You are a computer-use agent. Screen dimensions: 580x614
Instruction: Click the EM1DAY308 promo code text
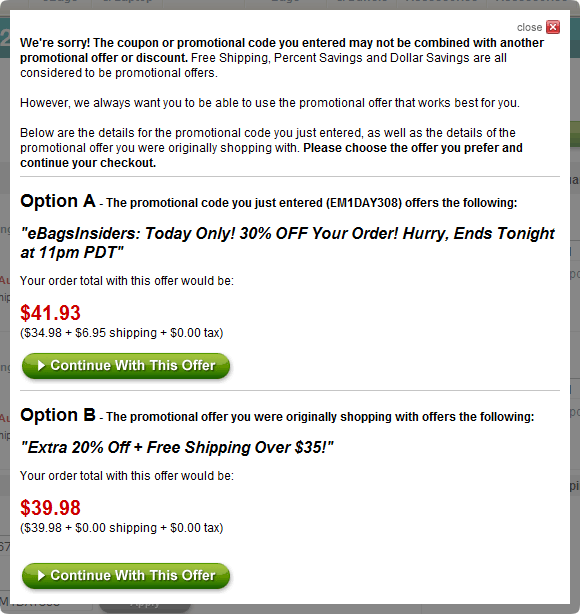[364, 203]
